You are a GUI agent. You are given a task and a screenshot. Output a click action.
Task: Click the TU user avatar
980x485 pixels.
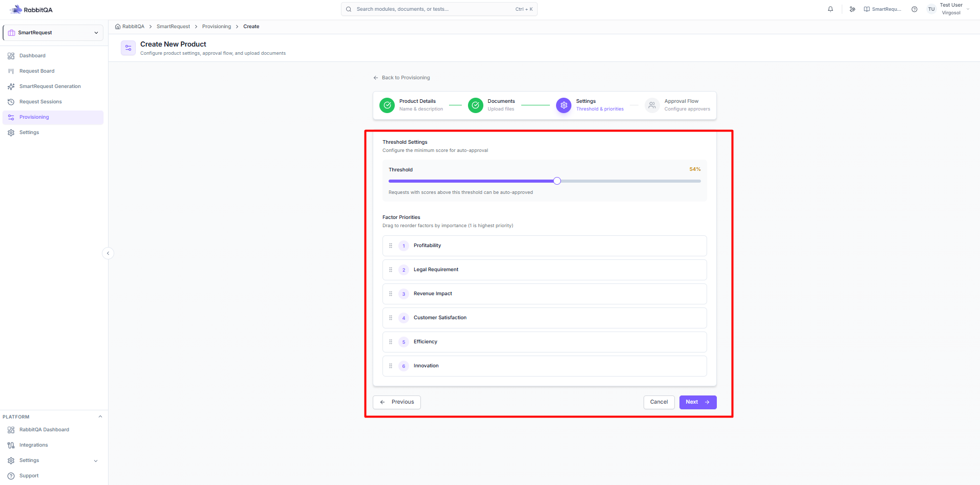point(931,9)
